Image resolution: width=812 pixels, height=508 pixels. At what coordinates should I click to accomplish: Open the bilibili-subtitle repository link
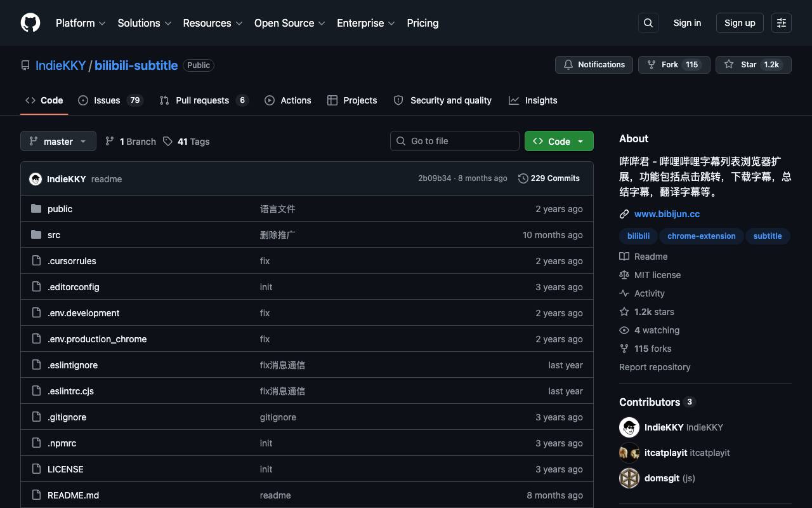coord(136,65)
